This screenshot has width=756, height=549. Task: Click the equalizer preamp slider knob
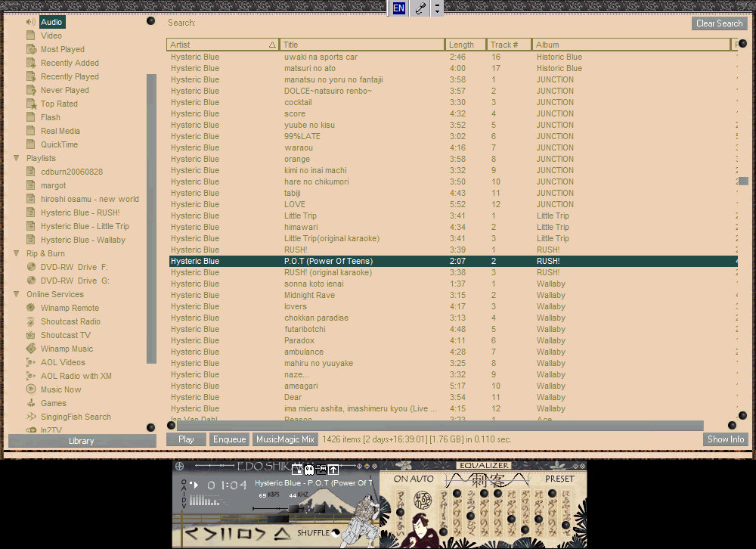coord(400,513)
